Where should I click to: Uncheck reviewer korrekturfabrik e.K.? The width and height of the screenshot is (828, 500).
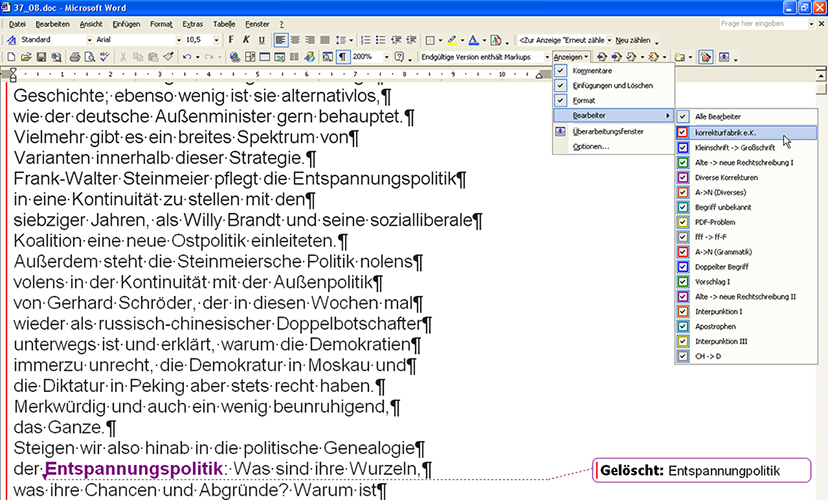pos(683,133)
